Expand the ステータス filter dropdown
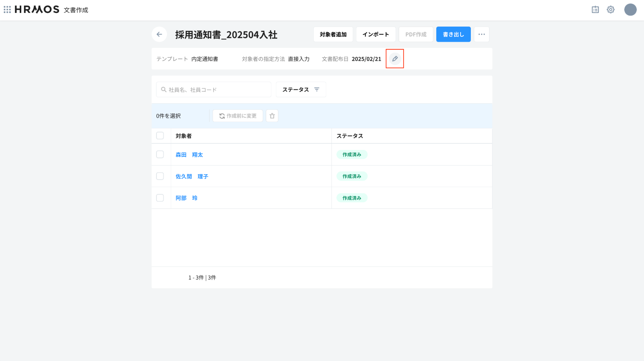This screenshot has height=361, width=644. pyautogui.click(x=301, y=90)
